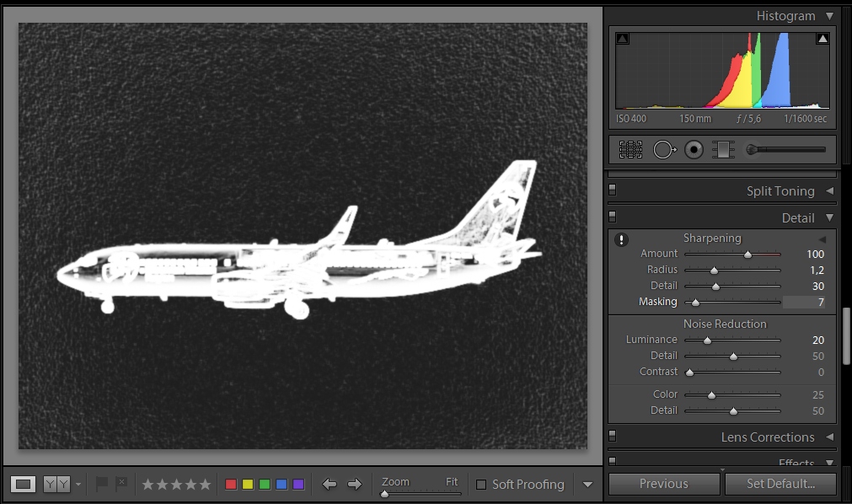Select the Crop Overlay tool

coord(630,150)
